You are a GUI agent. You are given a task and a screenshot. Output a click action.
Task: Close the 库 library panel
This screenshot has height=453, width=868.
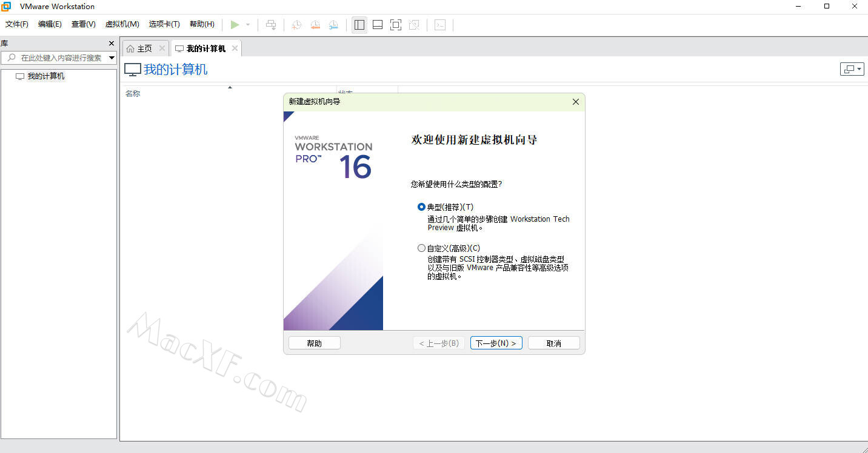coord(111,44)
